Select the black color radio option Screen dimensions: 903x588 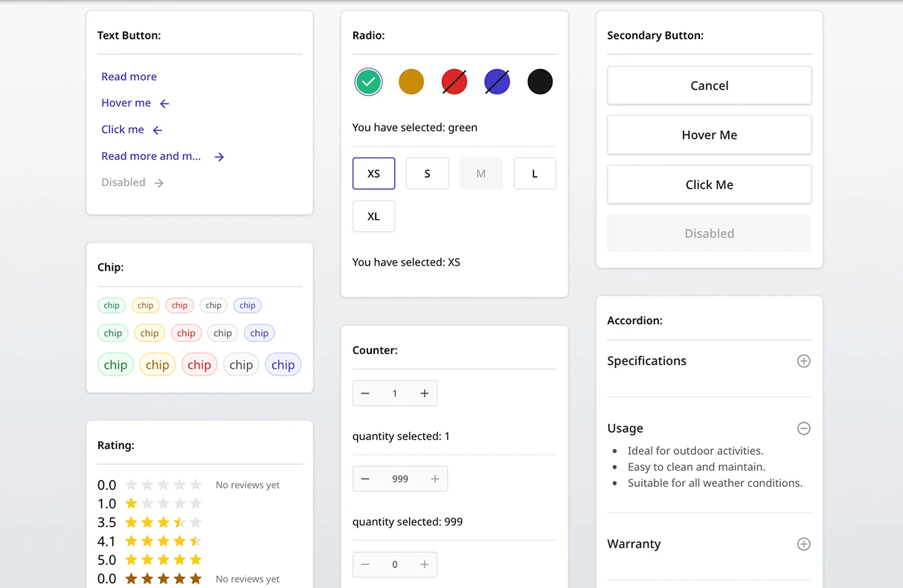(540, 82)
